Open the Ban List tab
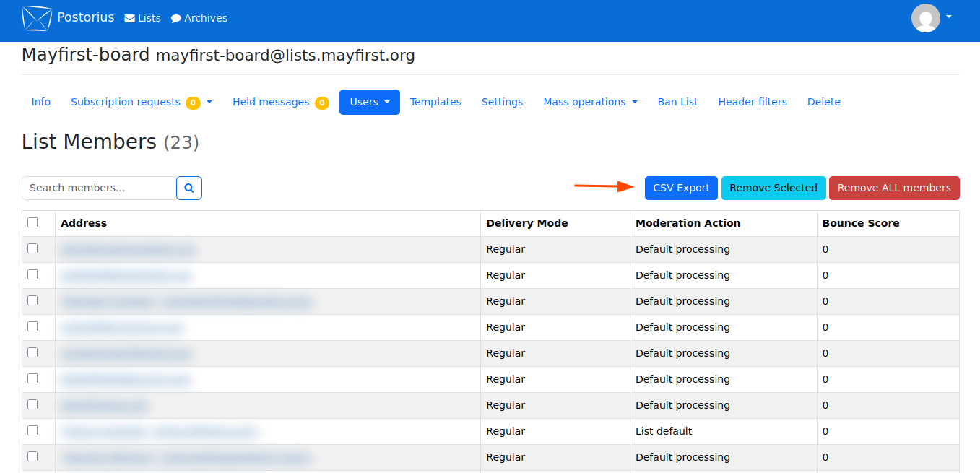Image resolution: width=980 pixels, height=473 pixels. pyautogui.click(x=677, y=103)
